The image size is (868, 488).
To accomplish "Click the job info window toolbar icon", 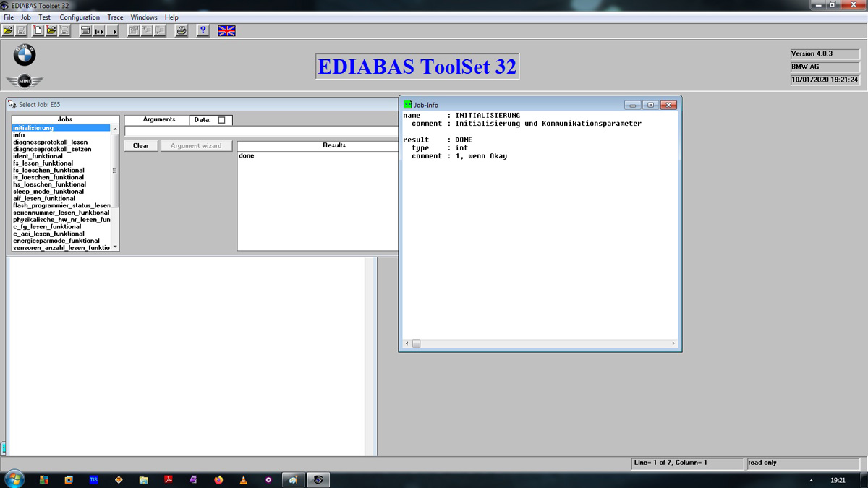I will click(x=85, y=31).
